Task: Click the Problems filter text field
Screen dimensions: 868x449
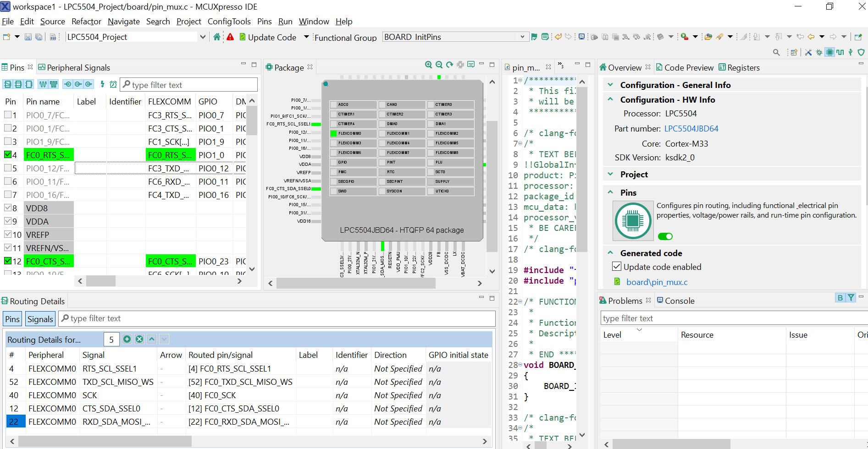Action: coord(734,318)
